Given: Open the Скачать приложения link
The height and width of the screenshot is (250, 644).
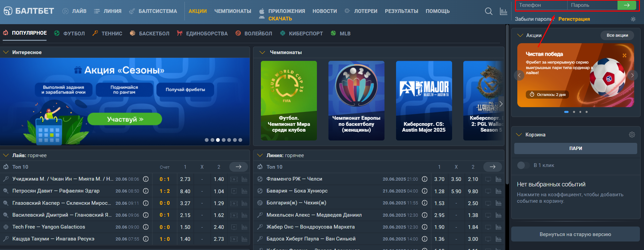Looking at the screenshot, I should tap(280, 19).
